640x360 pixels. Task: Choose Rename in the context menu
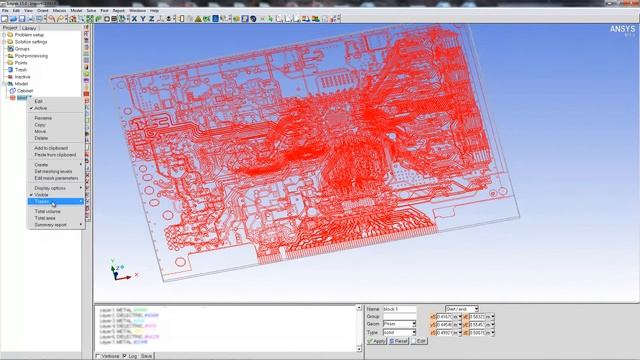pos(43,118)
